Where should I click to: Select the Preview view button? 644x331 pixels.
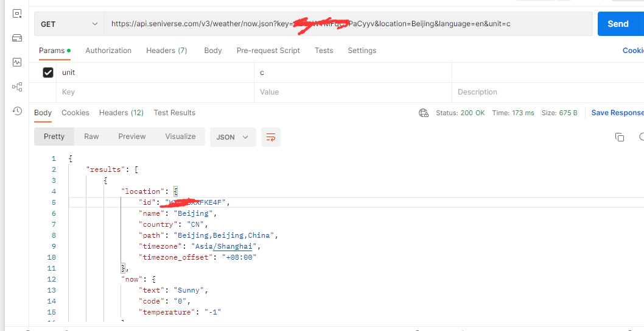132,137
